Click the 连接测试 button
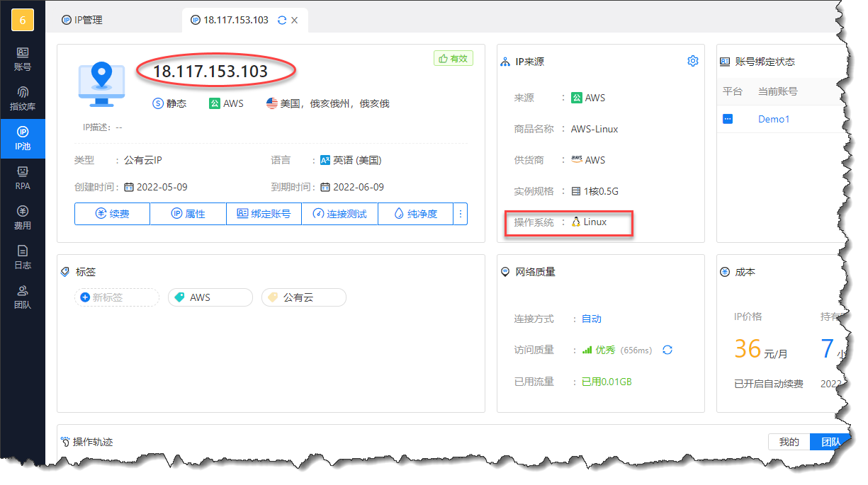This screenshot has width=868, height=485. (339, 214)
